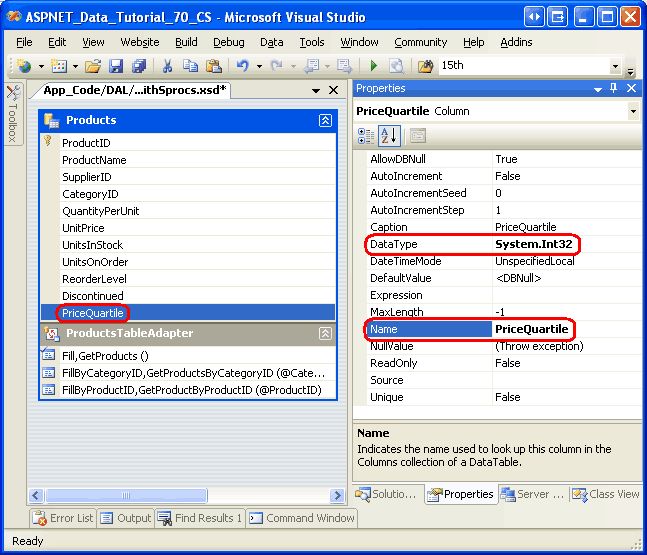Pin the Properties window with auto-hide
647x555 pixels.
(614, 88)
